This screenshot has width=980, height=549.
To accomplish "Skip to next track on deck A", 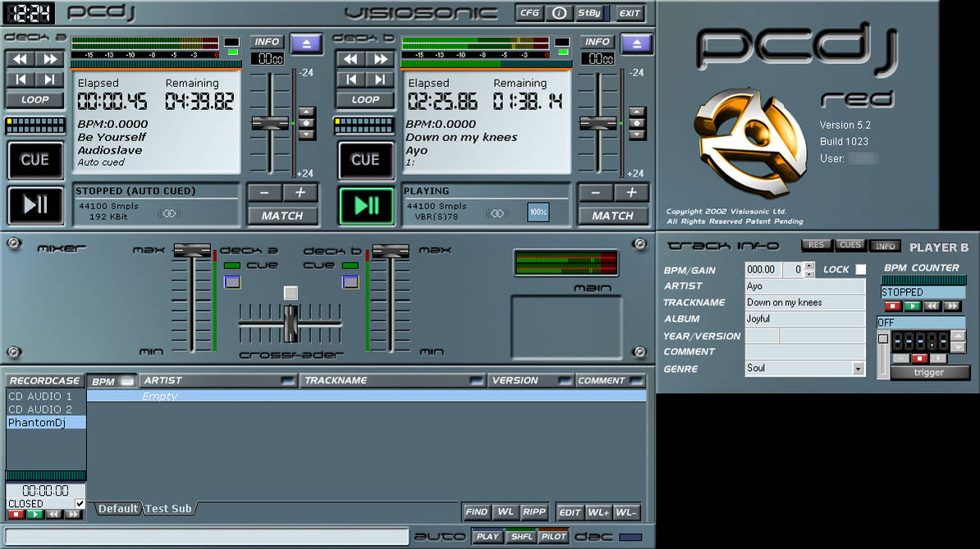I will click(50, 80).
